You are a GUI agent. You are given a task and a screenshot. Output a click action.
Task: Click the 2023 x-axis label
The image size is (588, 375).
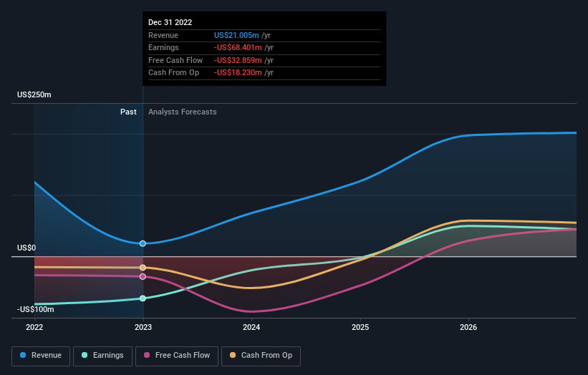pyautogui.click(x=143, y=327)
